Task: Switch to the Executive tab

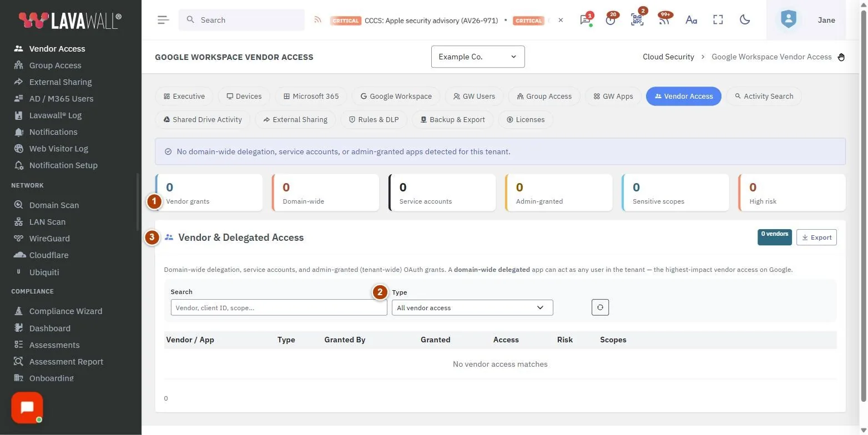Action: [x=184, y=96]
